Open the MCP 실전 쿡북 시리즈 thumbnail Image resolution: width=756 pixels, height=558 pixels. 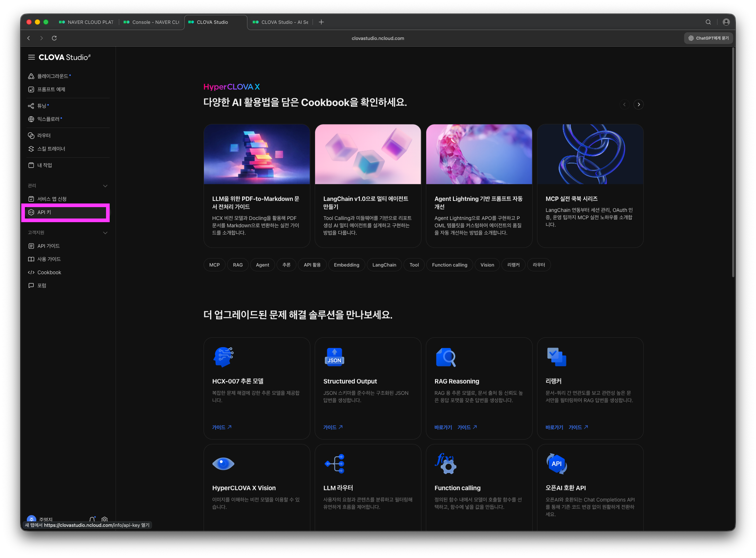click(590, 154)
